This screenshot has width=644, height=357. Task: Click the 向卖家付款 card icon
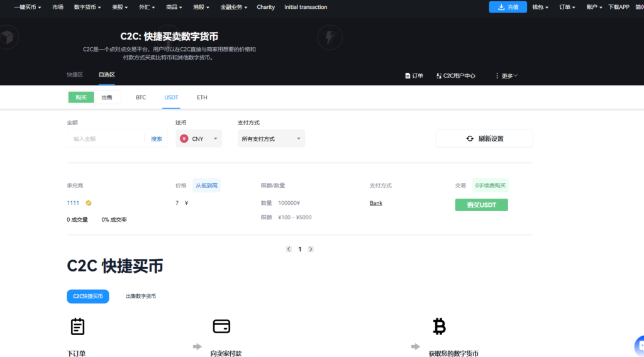tap(221, 326)
